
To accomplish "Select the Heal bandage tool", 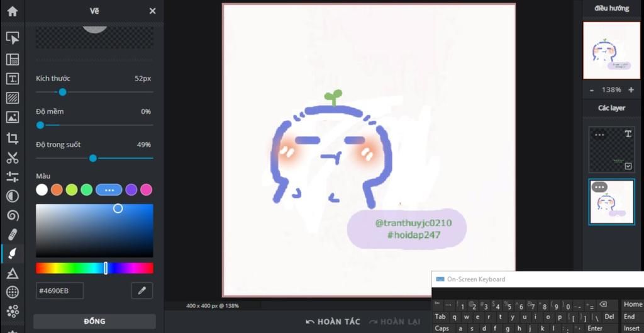I will pyautogui.click(x=13, y=235).
